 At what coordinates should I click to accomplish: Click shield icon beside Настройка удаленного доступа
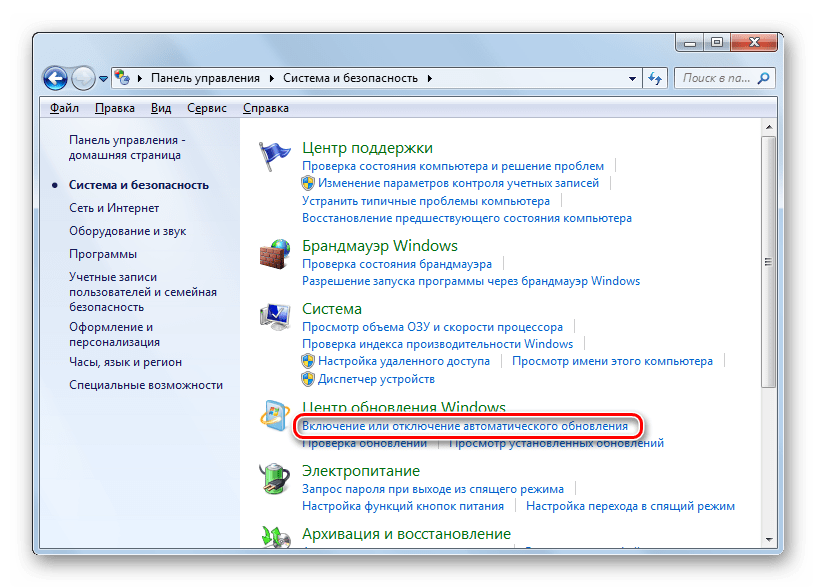[308, 361]
